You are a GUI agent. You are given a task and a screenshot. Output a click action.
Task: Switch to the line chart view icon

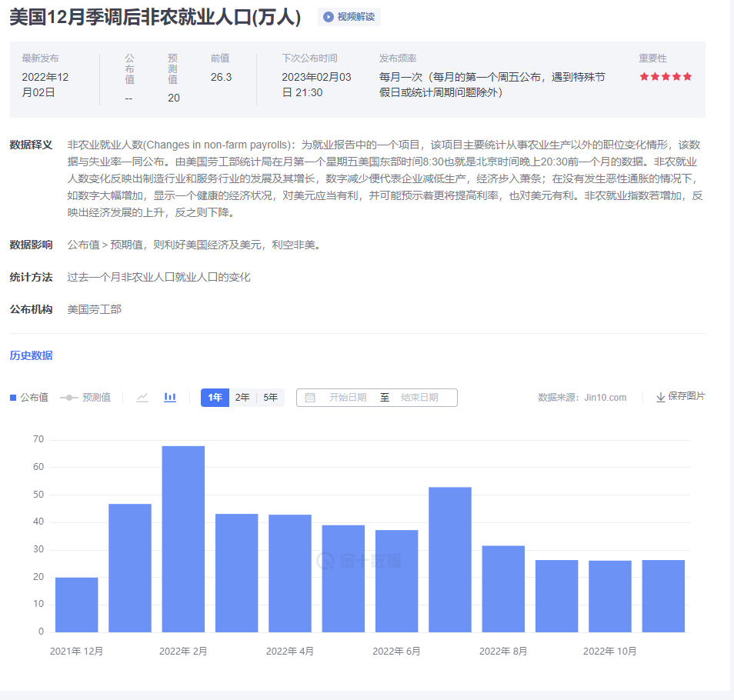[142, 398]
